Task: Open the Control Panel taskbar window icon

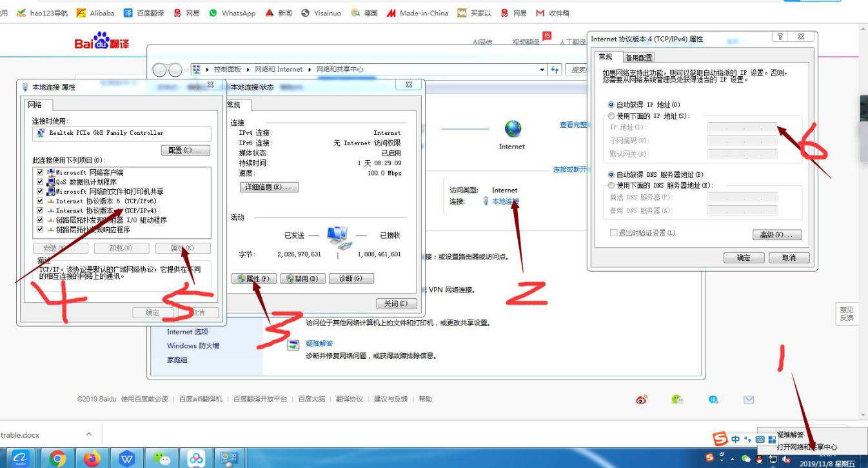Action: click(230, 458)
